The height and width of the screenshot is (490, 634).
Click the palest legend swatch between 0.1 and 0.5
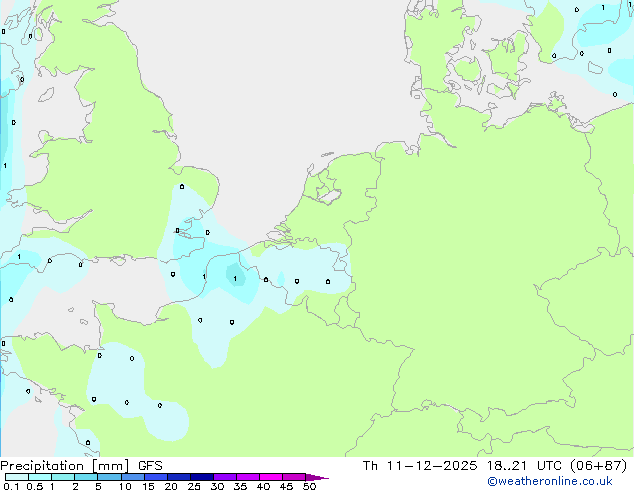click(15, 477)
